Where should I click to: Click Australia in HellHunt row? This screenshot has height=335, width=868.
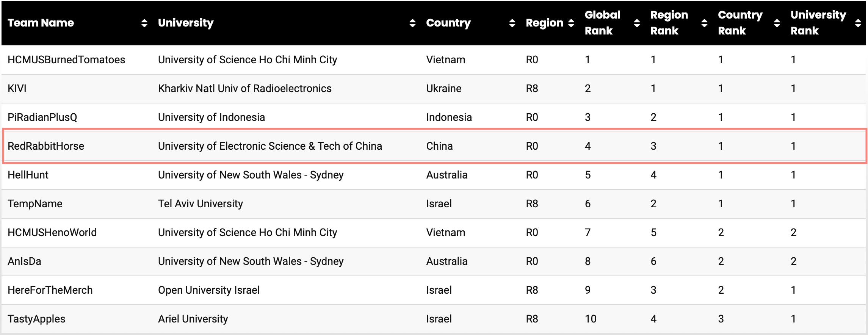pos(447,175)
